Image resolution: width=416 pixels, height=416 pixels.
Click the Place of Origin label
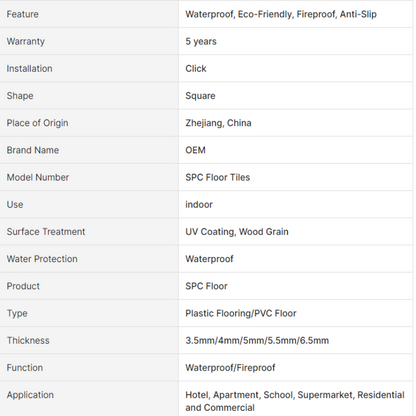pyautogui.click(x=37, y=123)
